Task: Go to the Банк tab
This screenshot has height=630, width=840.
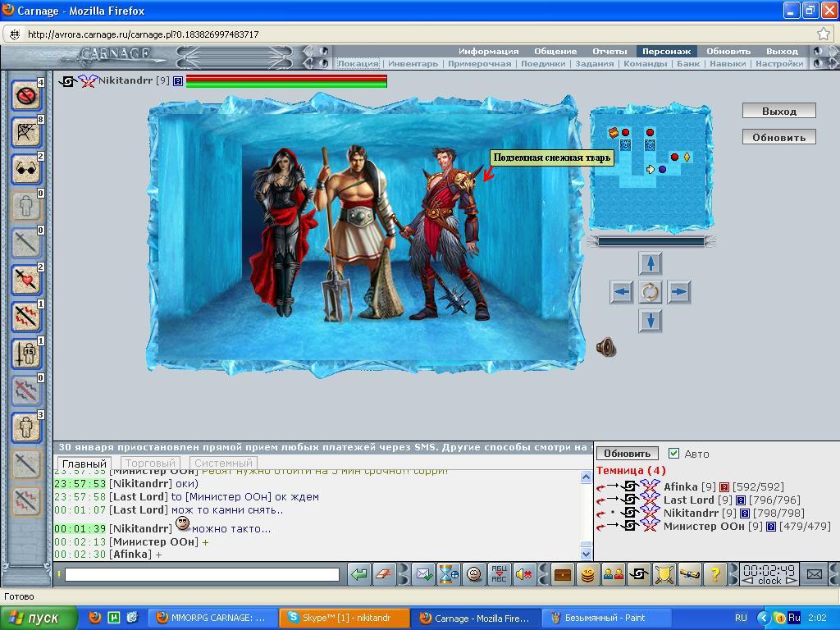Action: [x=688, y=64]
